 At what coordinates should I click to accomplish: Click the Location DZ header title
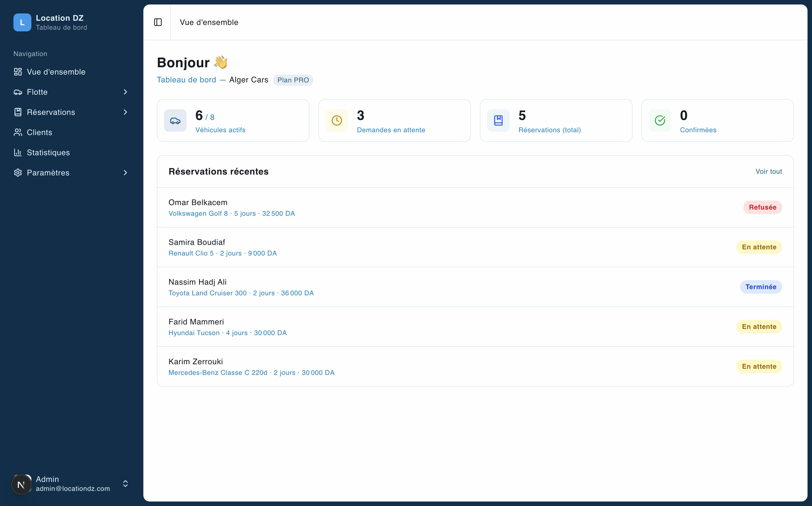coord(60,18)
